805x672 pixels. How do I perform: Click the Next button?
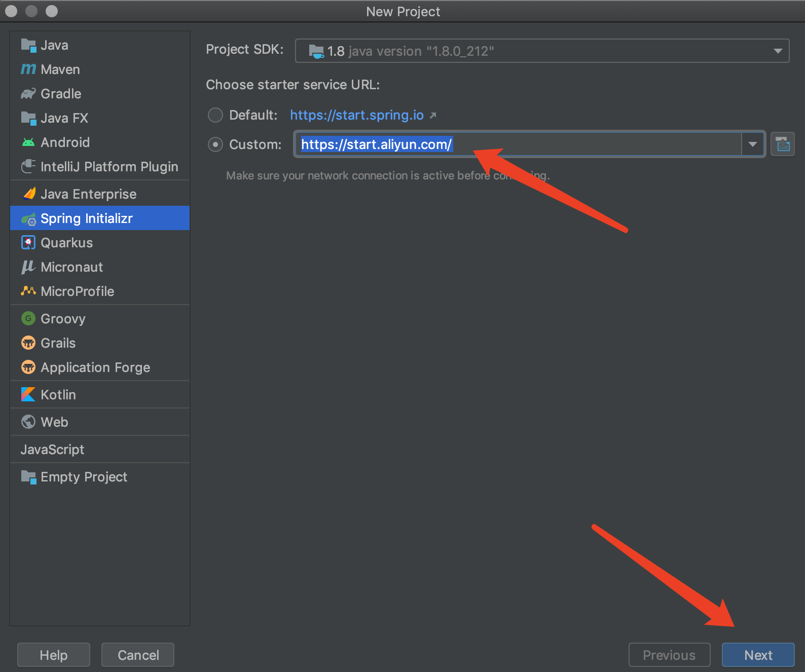(x=758, y=655)
